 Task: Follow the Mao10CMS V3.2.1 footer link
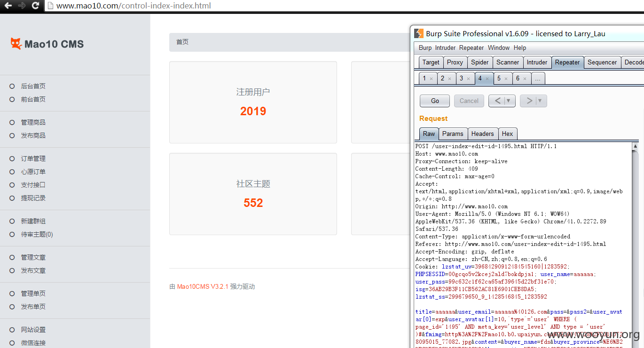(x=203, y=286)
